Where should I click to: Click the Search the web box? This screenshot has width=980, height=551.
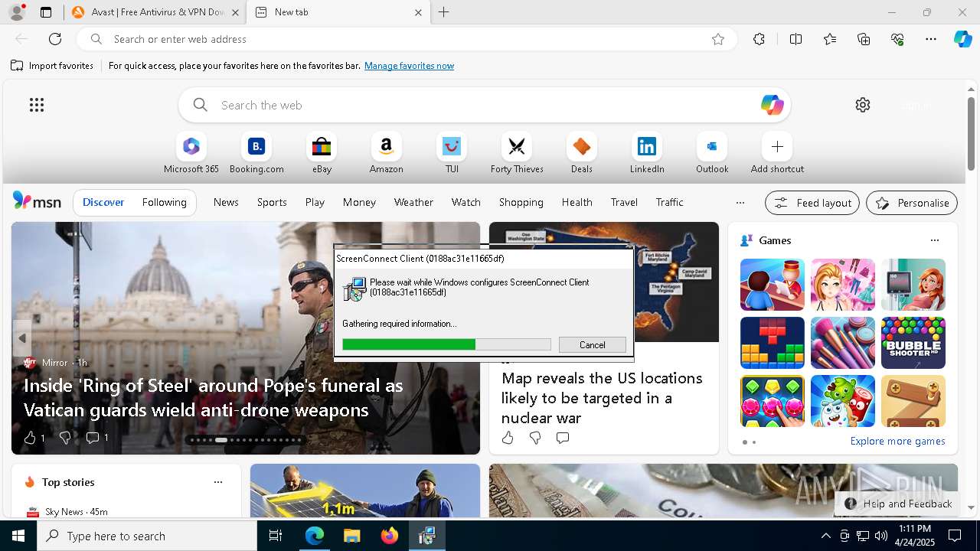485,105
